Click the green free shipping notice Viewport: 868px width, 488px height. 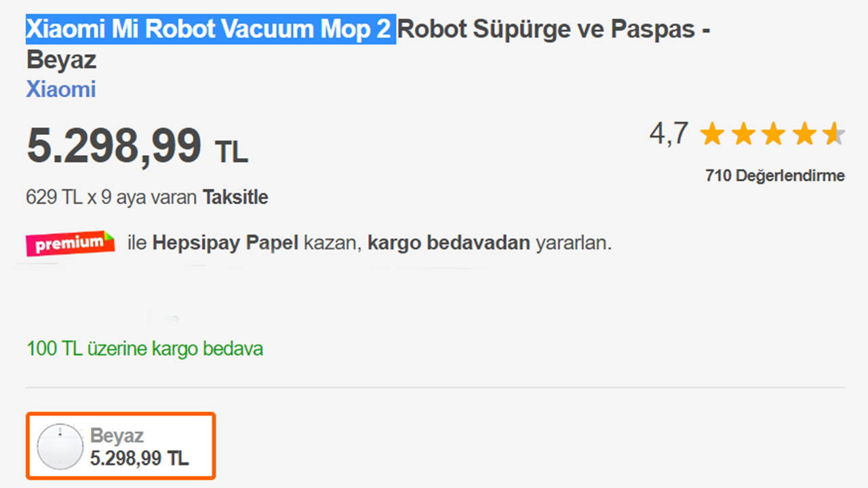click(144, 349)
